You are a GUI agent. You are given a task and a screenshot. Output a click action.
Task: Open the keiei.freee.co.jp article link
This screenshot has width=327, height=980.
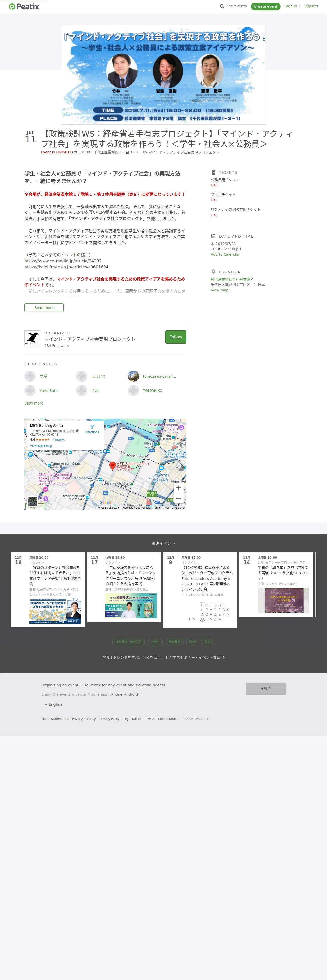click(66, 267)
